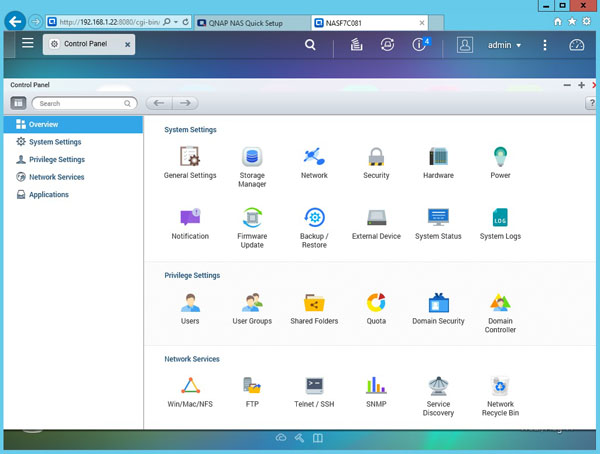Open the notifications info icon with badge

coord(420,45)
